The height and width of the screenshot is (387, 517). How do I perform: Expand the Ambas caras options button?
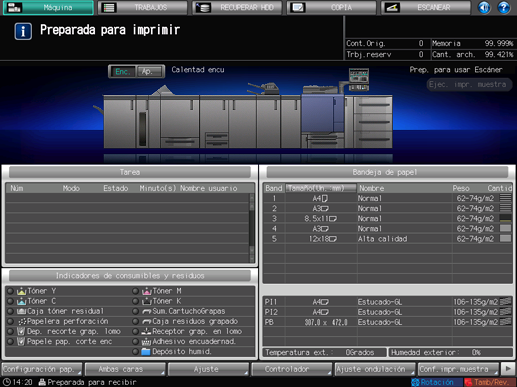click(x=125, y=369)
